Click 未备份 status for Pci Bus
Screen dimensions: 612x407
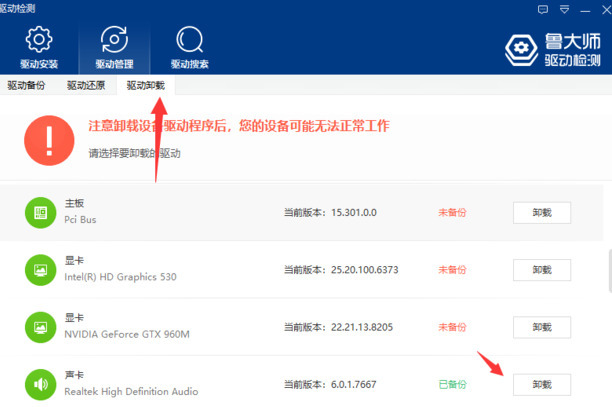(452, 213)
